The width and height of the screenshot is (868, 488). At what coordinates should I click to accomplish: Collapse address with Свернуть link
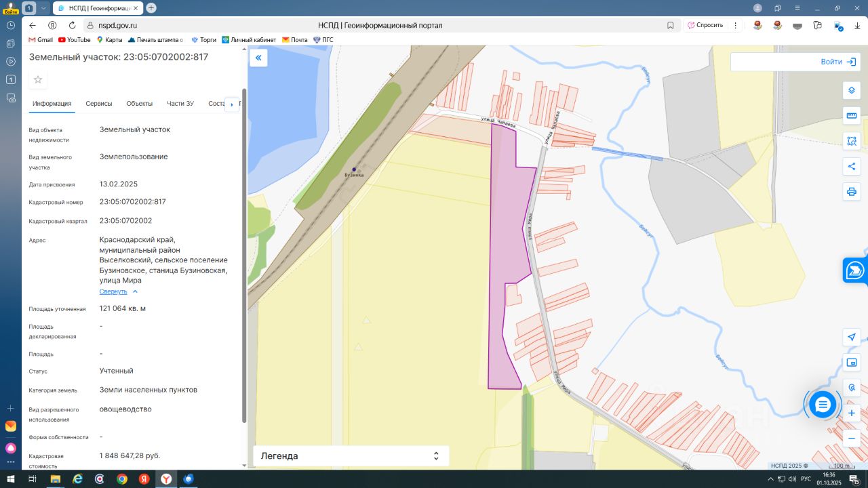(113, 291)
